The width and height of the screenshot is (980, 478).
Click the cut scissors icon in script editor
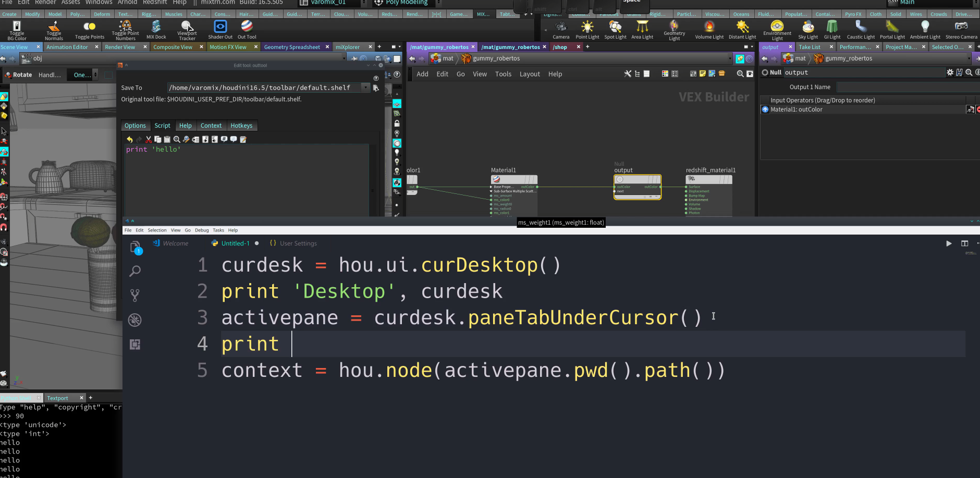pos(149,139)
